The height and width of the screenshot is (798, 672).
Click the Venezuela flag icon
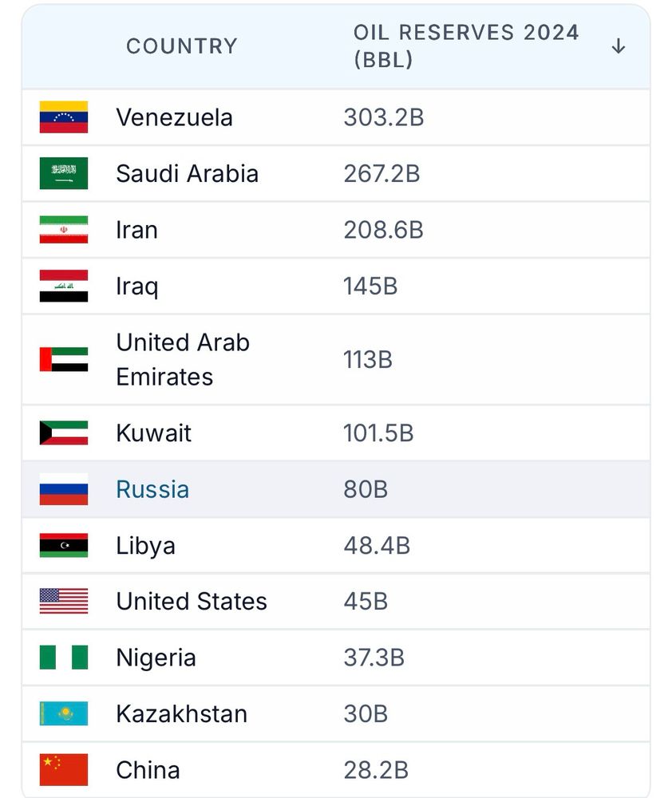pos(64,117)
